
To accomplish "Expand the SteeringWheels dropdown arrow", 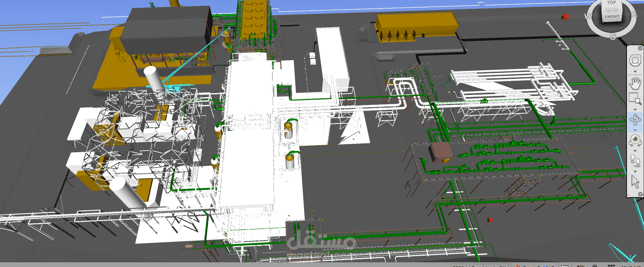I will (x=635, y=71).
